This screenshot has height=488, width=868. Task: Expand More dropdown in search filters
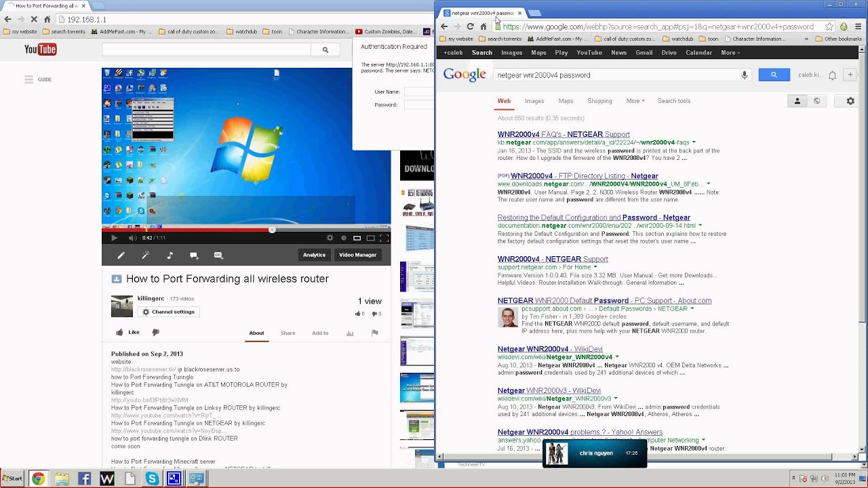(x=635, y=101)
